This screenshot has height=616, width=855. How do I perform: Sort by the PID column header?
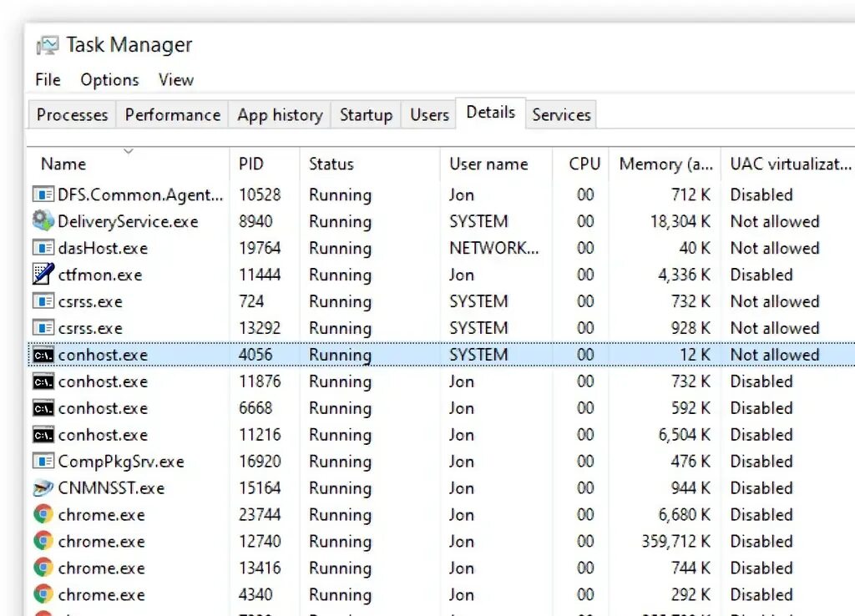pyautogui.click(x=265, y=164)
